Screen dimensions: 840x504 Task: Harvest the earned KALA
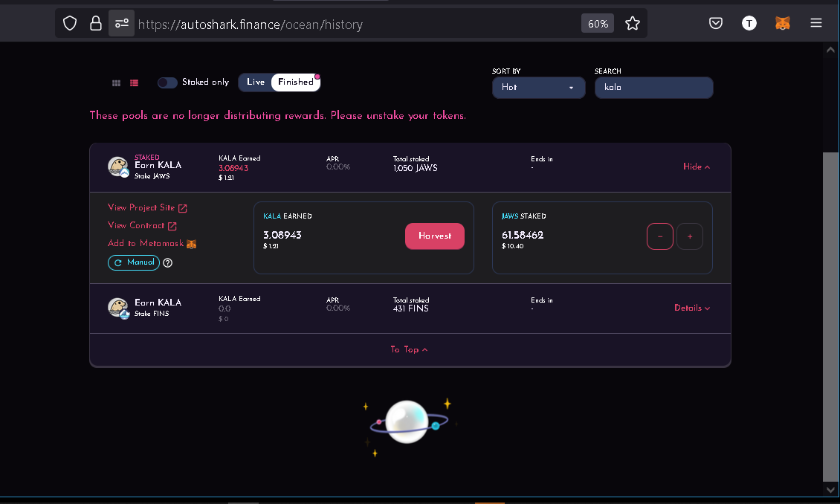(x=434, y=236)
